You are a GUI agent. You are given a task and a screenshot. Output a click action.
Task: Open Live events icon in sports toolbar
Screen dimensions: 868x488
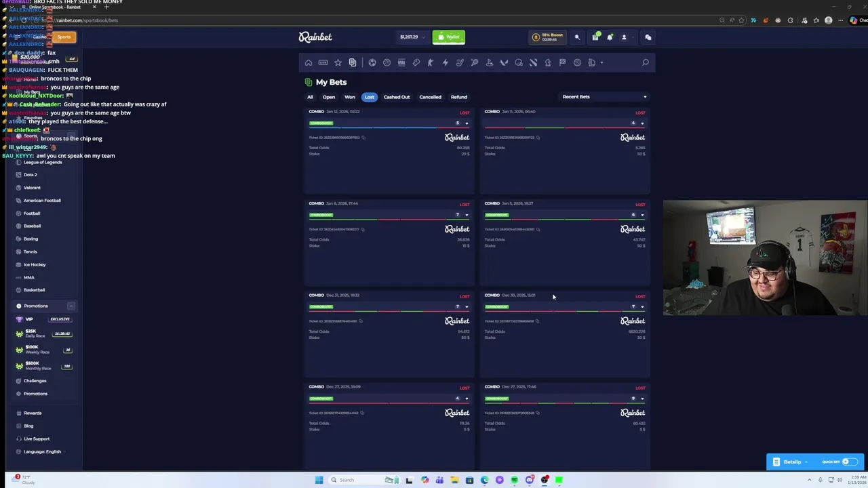(x=323, y=62)
